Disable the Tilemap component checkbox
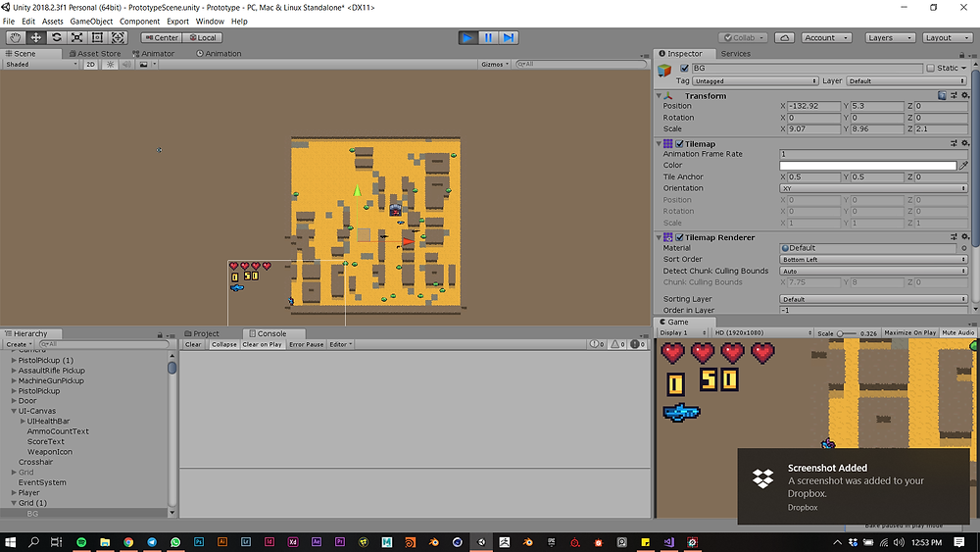 [x=679, y=144]
